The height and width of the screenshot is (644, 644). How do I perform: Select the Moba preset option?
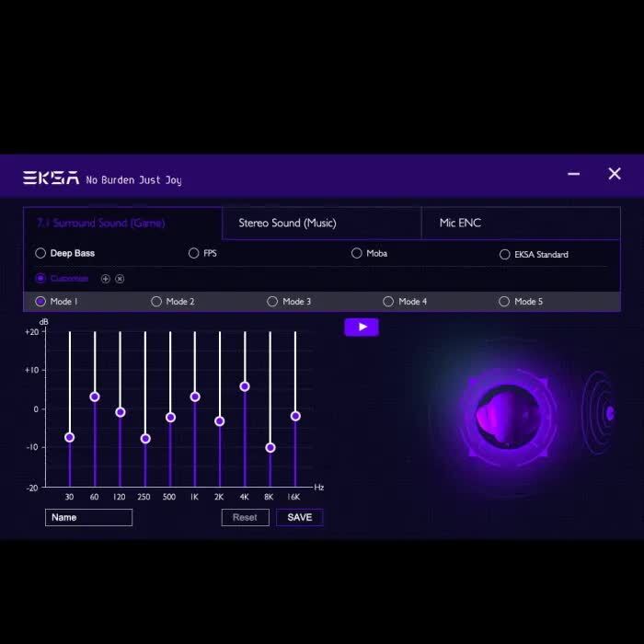coord(357,253)
